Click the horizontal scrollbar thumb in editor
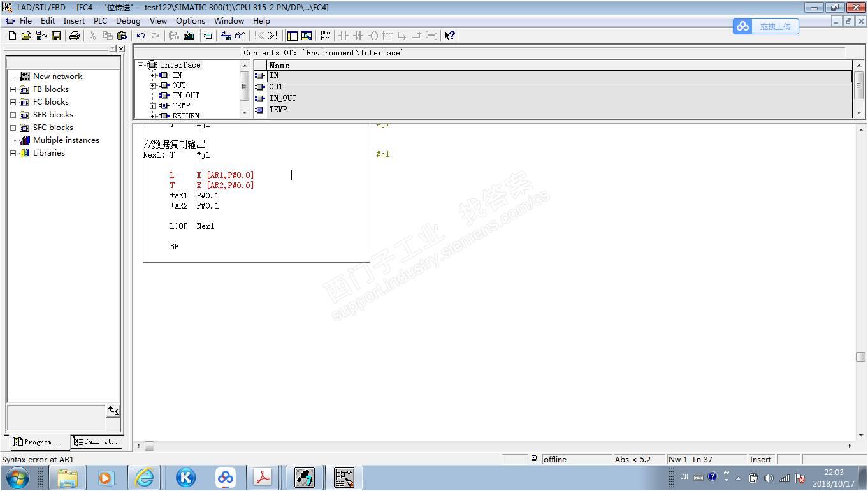 [149, 446]
